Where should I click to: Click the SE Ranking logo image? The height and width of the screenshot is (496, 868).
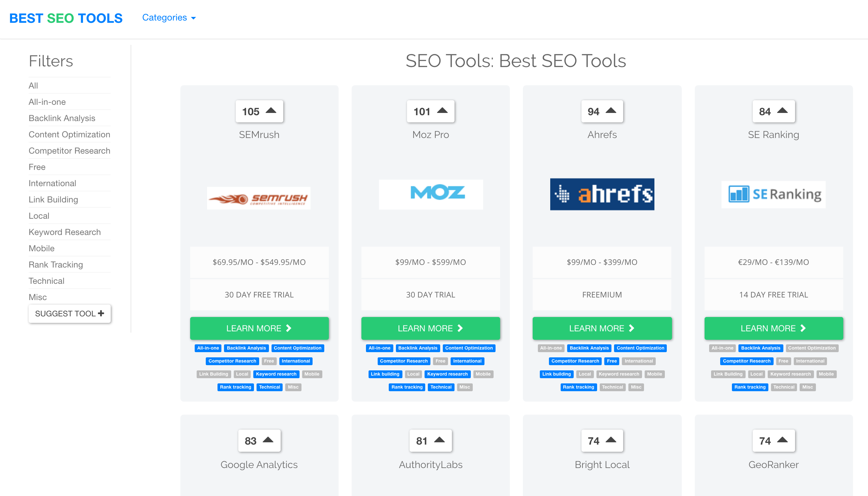[773, 194]
